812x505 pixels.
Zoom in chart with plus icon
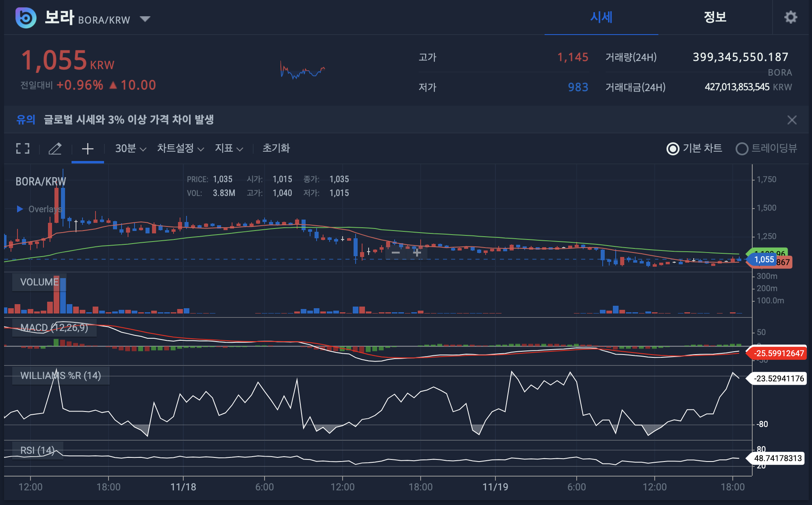pyautogui.click(x=417, y=252)
